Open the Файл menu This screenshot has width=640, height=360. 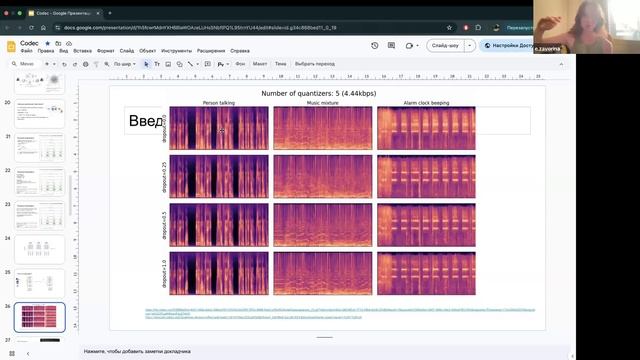coord(27,51)
